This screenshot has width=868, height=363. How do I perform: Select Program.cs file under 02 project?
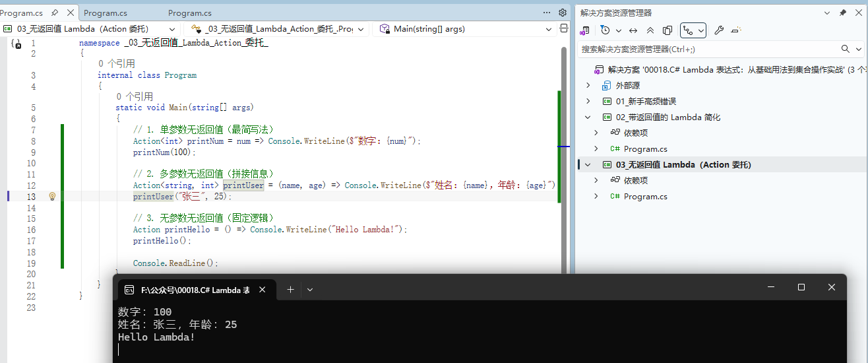pyautogui.click(x=645, y=148)
